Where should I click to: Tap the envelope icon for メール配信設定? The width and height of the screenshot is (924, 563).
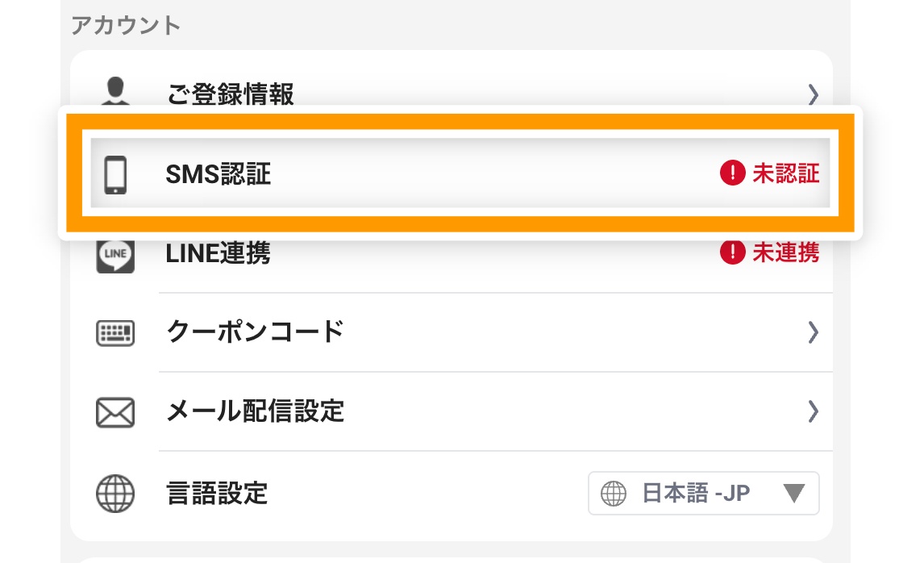pyautogui.click(x=115, y=412)
